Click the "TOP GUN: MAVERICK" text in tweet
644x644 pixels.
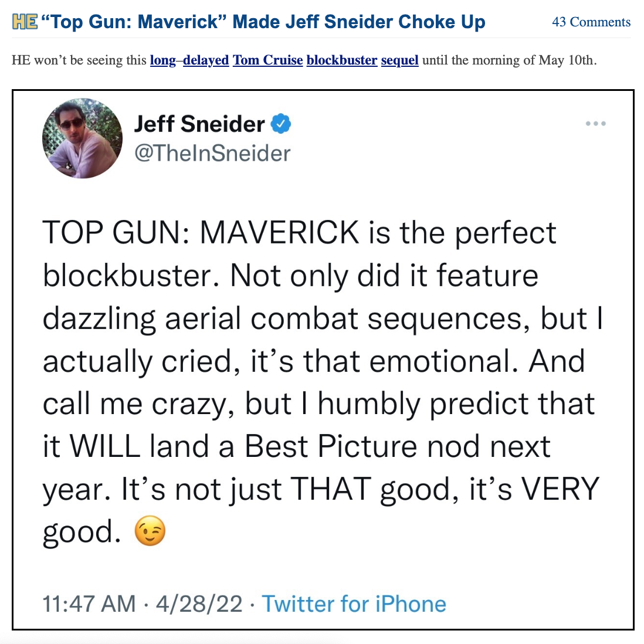[x=201, y=233]
